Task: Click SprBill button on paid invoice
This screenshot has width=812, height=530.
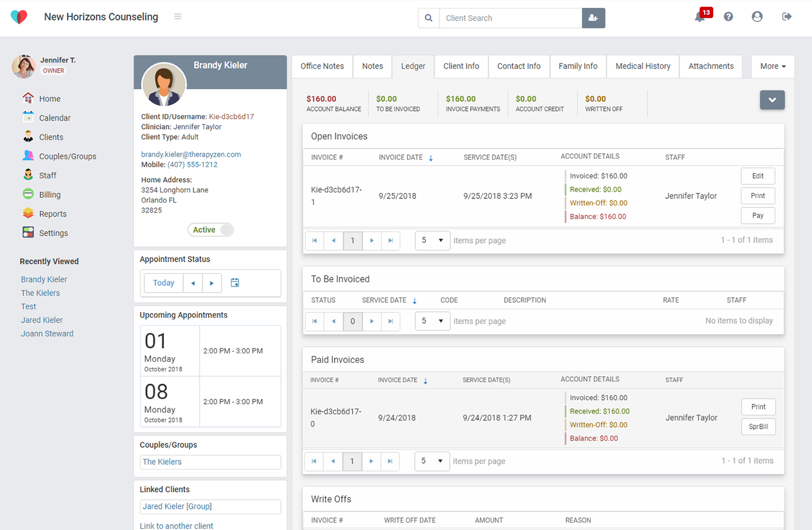Action: tap(758, 427)
